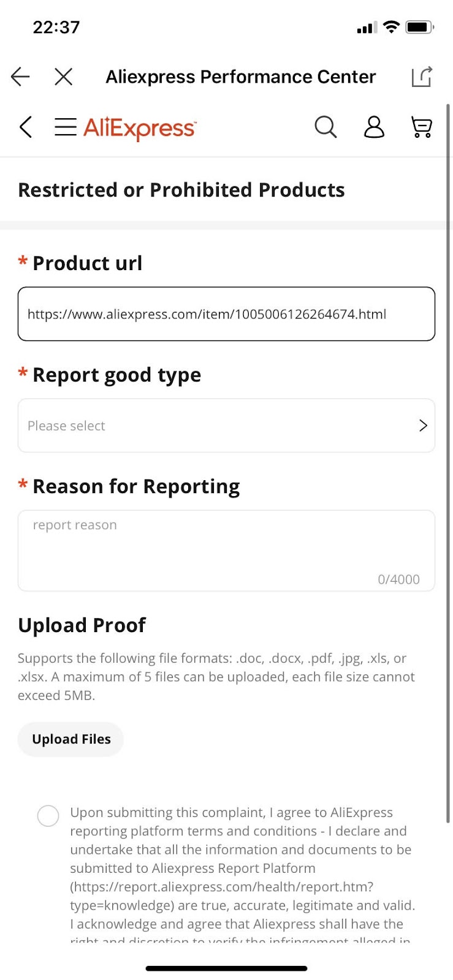Tap the chevron in Please select field

(x=423, y=426)
